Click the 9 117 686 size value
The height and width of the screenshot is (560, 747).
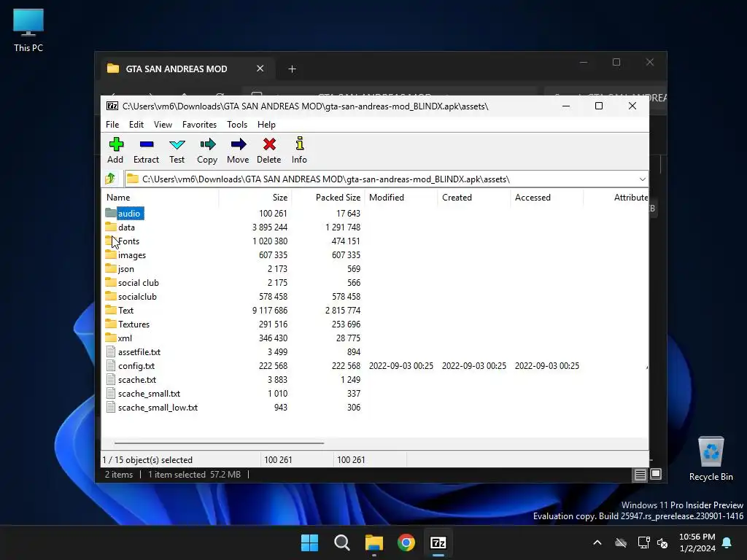(x=270, y=310)
